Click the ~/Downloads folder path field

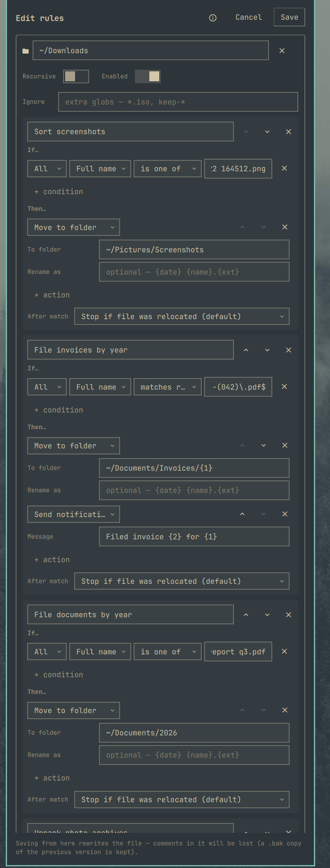point(151,50)
